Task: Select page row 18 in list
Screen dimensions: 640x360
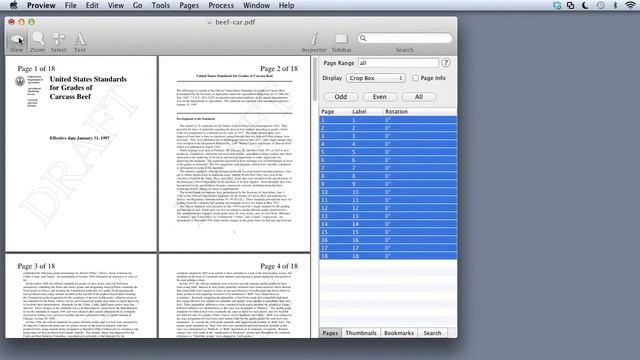Action: tap(388, 256)
